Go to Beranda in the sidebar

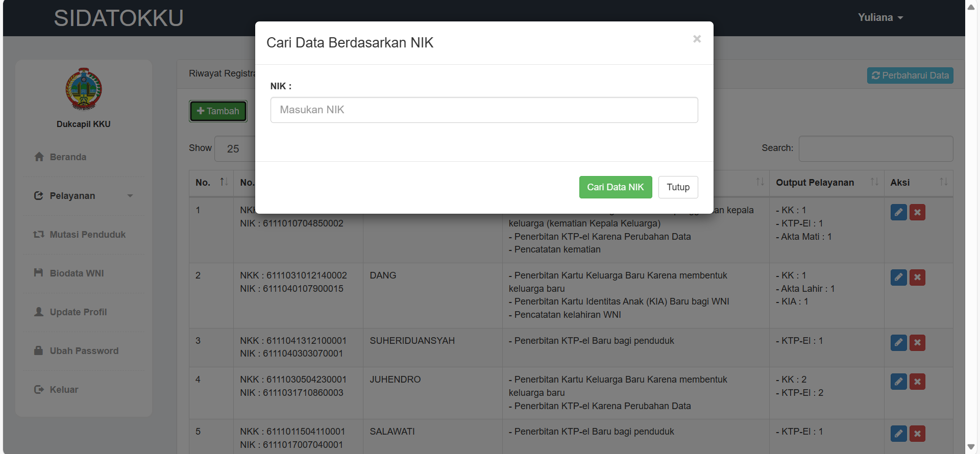(68, 157)
